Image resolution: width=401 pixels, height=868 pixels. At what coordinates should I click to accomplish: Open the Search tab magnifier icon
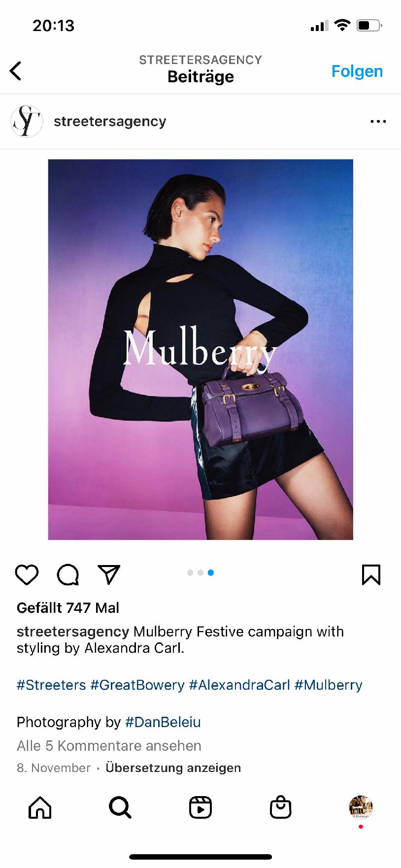(x=120, y=807)
